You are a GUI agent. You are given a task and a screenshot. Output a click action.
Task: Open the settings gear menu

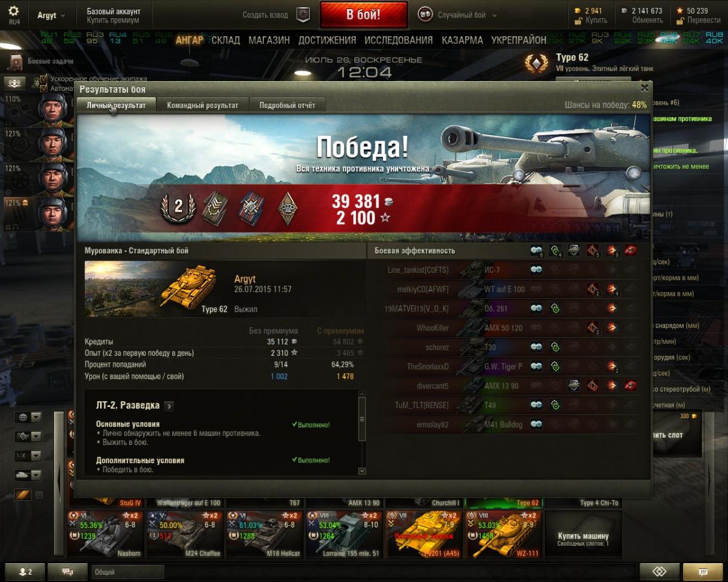(13, 11)
